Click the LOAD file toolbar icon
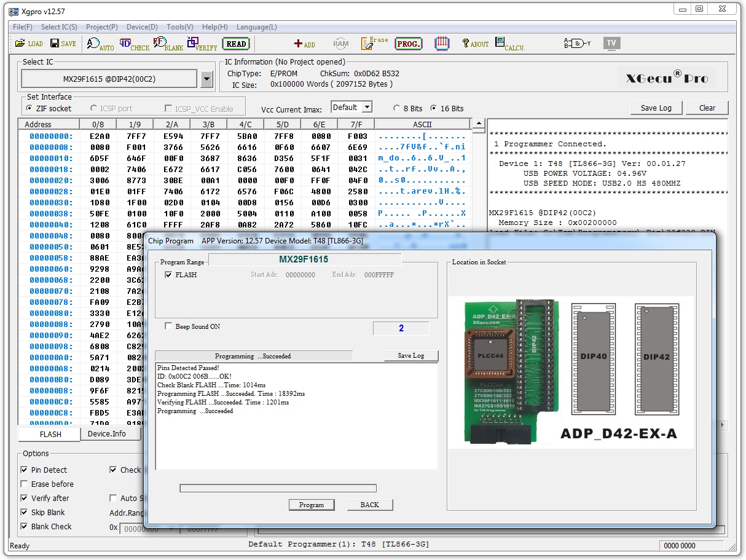Viewport: 746px width, 560px height. [29, 44]
